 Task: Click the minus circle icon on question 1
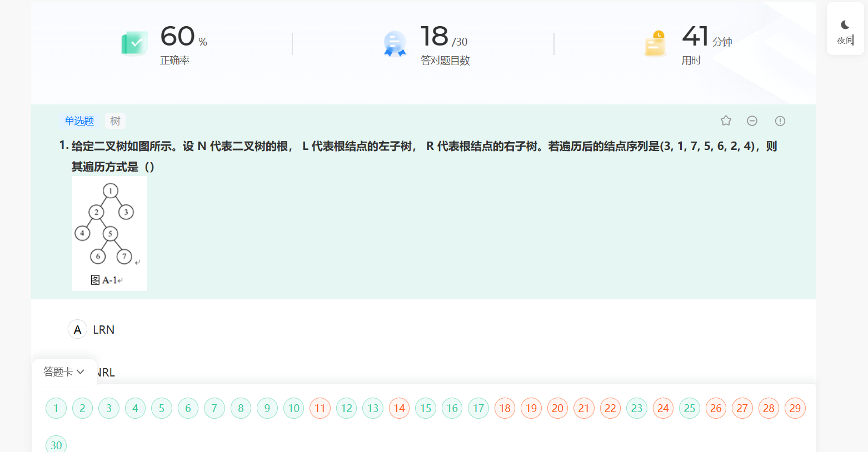tap(752, 120)
